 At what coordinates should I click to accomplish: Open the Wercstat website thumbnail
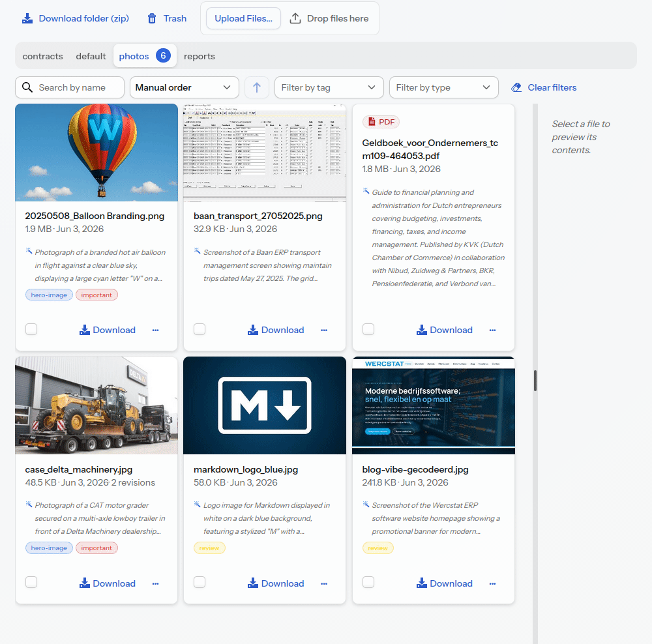coord(434,405)
